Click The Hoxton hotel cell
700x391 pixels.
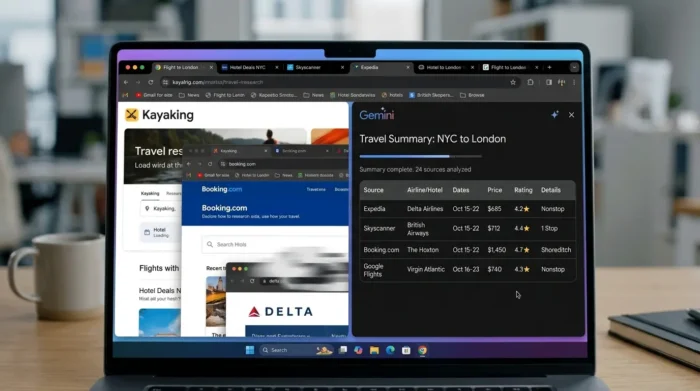423,250
